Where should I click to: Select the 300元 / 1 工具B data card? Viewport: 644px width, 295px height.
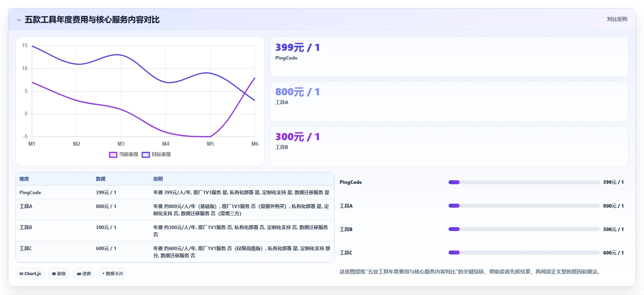coord(449,146)
